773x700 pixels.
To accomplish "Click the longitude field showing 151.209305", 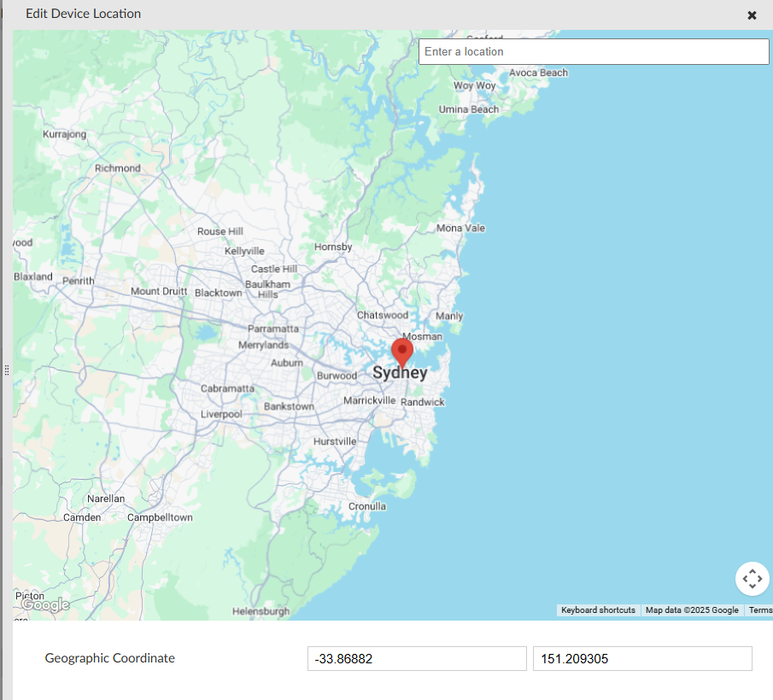I will coord(642,659).
